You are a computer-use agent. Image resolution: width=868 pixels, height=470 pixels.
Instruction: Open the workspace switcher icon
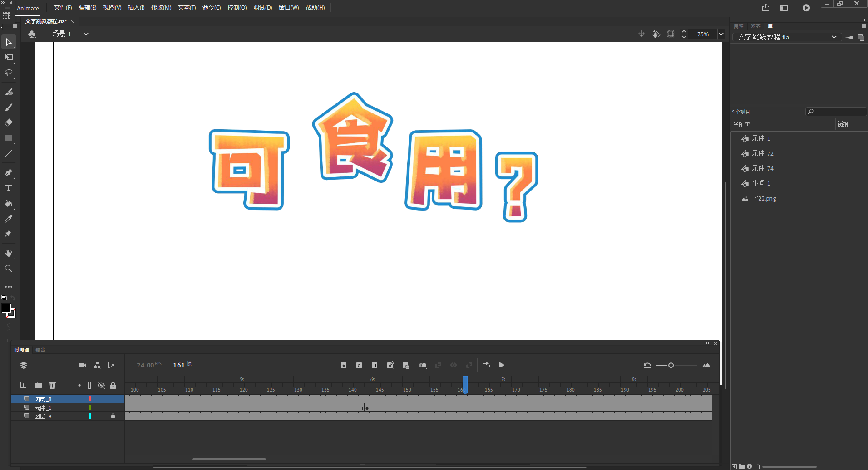(x=784, y=8)
